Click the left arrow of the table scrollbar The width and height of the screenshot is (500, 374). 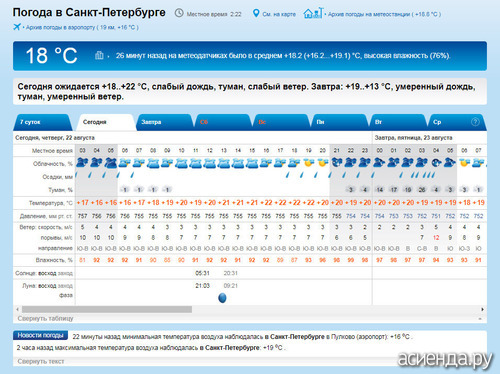pos(17,309)
